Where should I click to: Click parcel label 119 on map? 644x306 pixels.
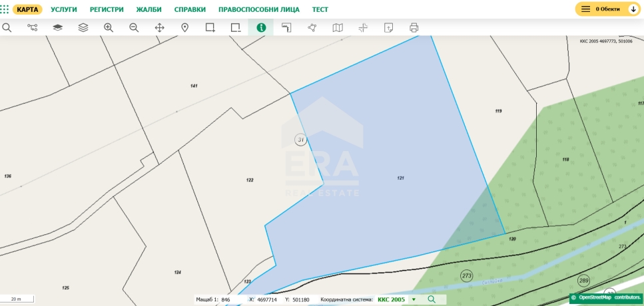(499, 110)
